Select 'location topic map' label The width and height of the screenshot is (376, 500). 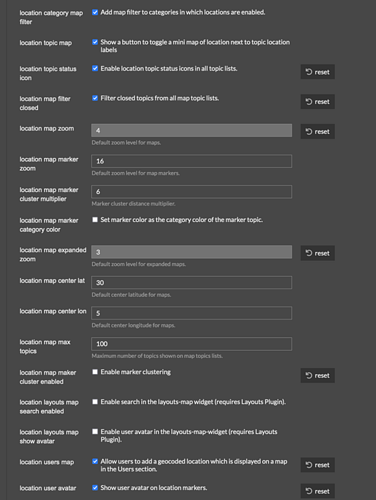pyautogui.click(x=46, y=43)
